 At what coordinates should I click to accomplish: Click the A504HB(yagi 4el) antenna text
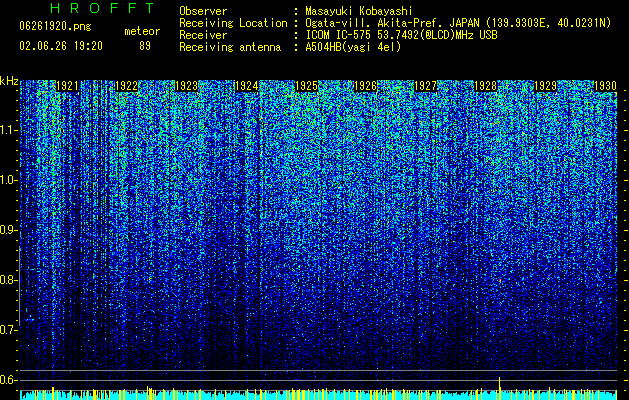[353, 47]
